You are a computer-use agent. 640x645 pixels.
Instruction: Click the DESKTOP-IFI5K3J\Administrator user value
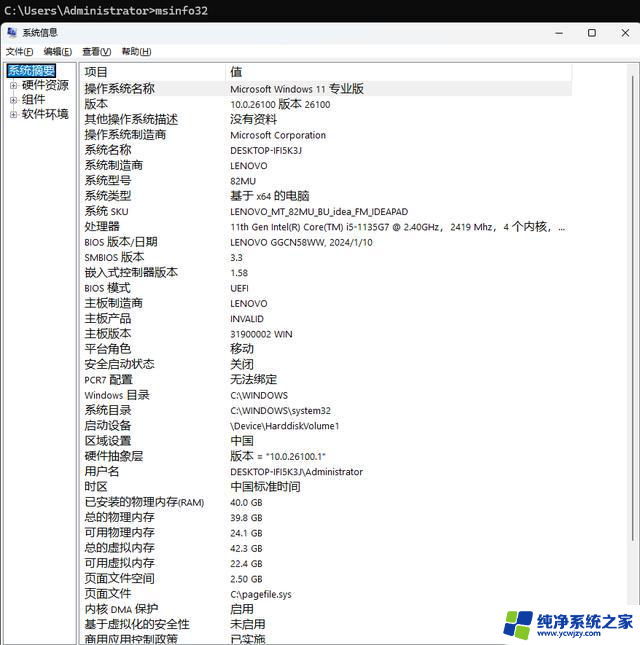(296, 472)
